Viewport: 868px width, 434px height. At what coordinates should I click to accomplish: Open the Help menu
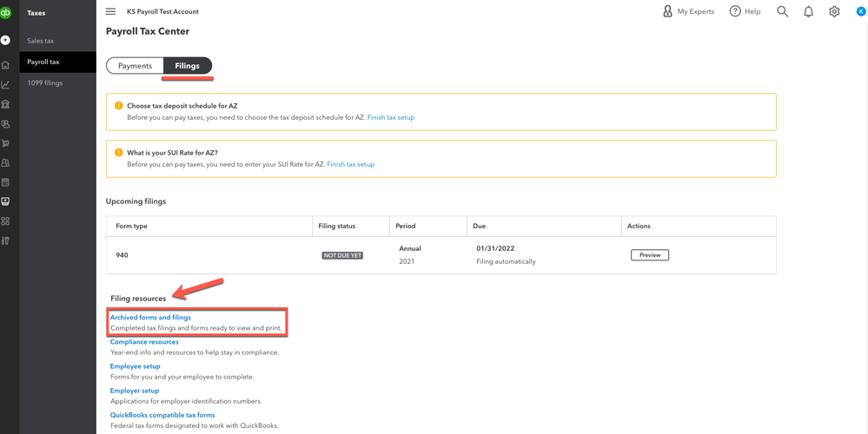coord(745,11)
